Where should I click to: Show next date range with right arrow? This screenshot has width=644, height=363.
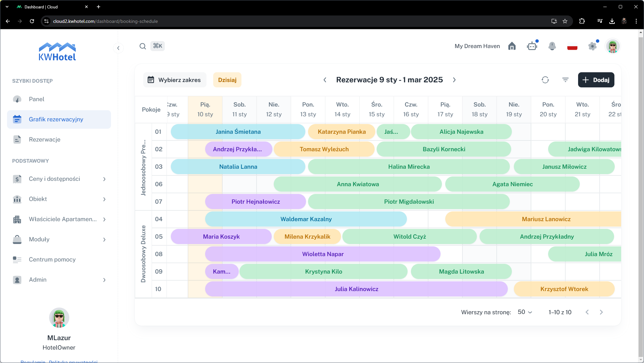click(x=454, y=80)
